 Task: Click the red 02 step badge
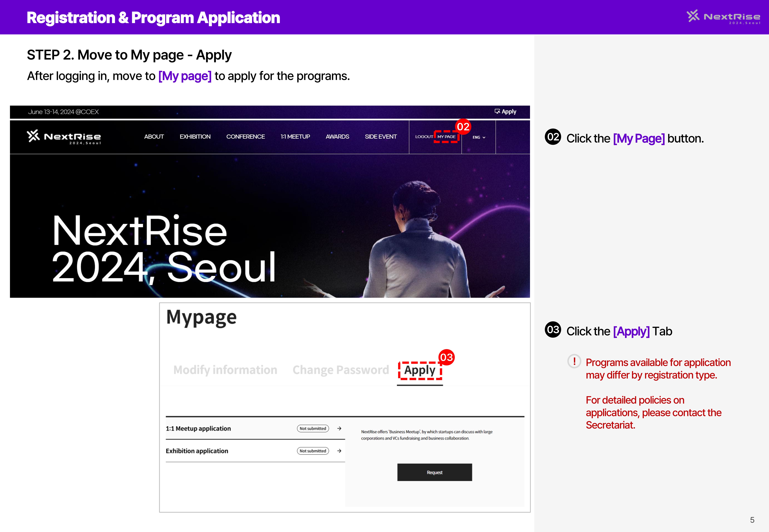[x=463, y=126]
